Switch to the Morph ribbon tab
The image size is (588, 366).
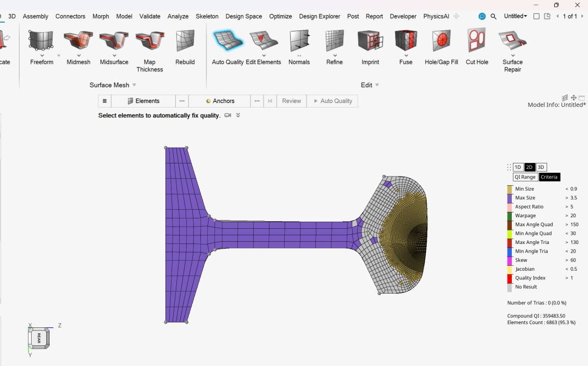(101, 16)
